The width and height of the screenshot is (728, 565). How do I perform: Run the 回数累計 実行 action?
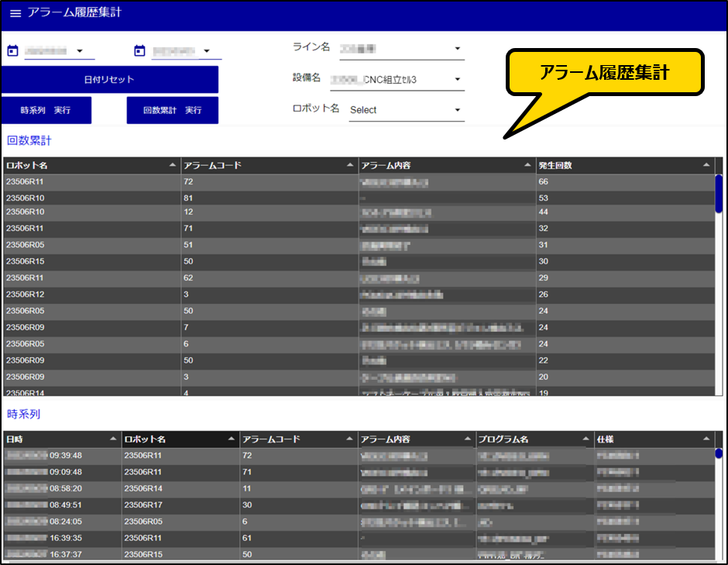coord(172,110)
